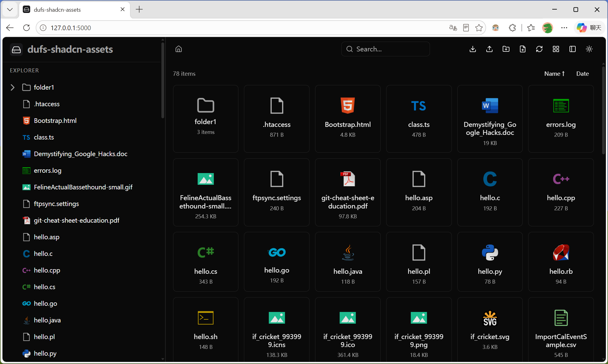Screen dimensions: 608x364
Task: Create a new file via toolbar icon
Action: [x=523, y=49]
